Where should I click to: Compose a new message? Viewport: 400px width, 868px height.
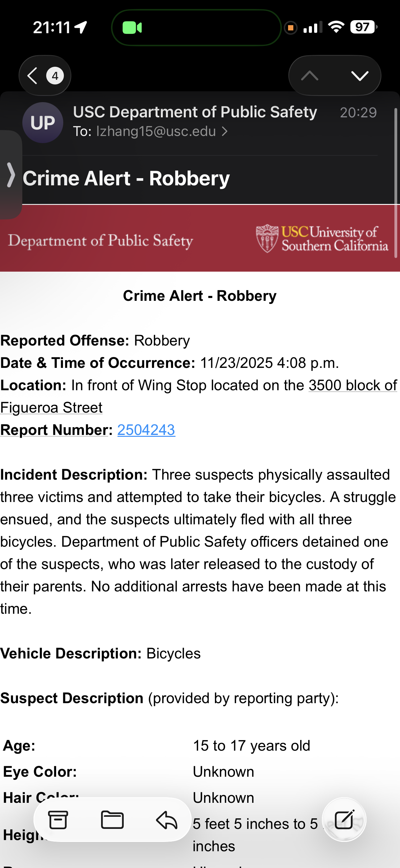[x=344, y=820]
